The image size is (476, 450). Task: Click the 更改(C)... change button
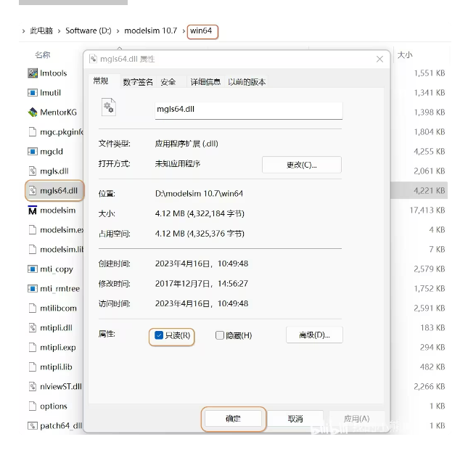302,165
